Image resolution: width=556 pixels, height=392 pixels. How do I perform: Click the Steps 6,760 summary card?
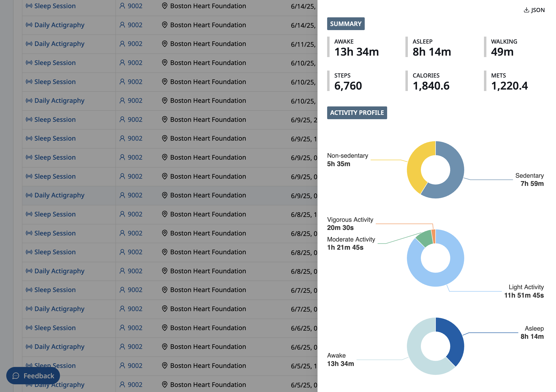(348, 81)
